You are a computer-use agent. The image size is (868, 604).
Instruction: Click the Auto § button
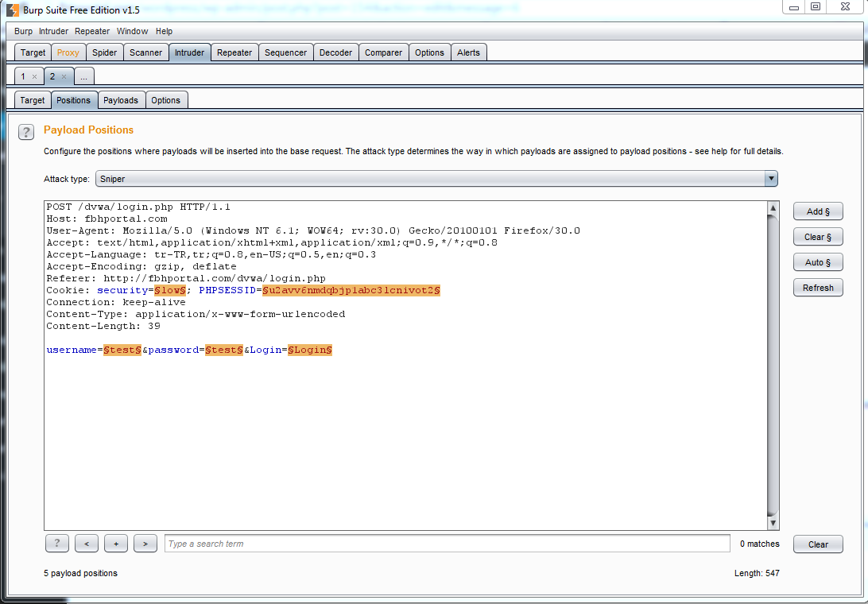coord(818,262)
